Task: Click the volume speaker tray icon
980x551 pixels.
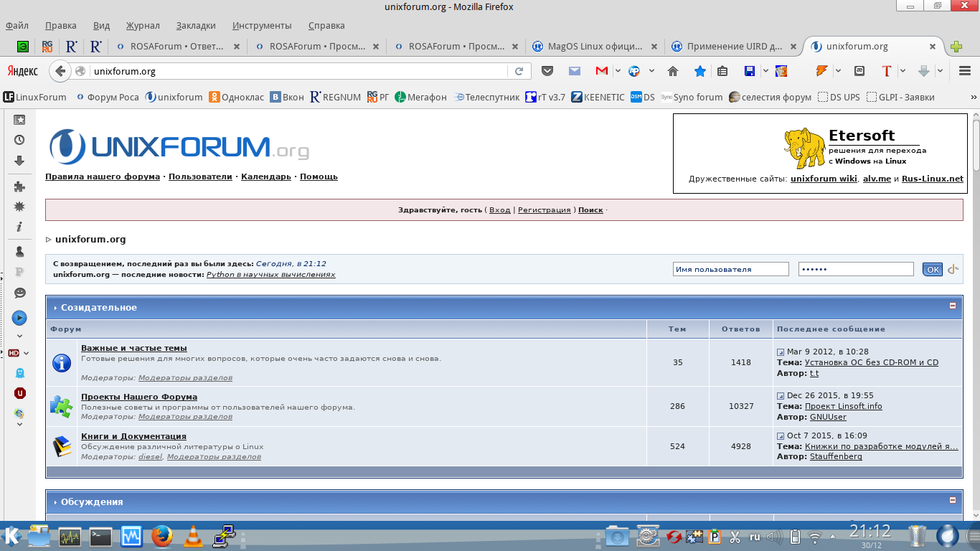Action: [774, 537]
